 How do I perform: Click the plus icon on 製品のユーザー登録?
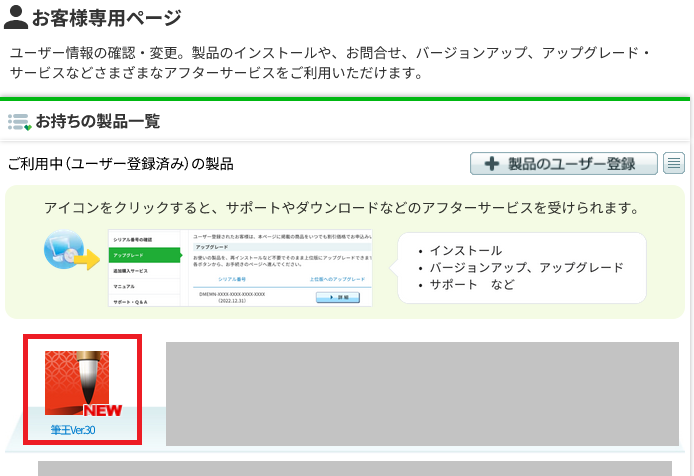coord(491,164)
